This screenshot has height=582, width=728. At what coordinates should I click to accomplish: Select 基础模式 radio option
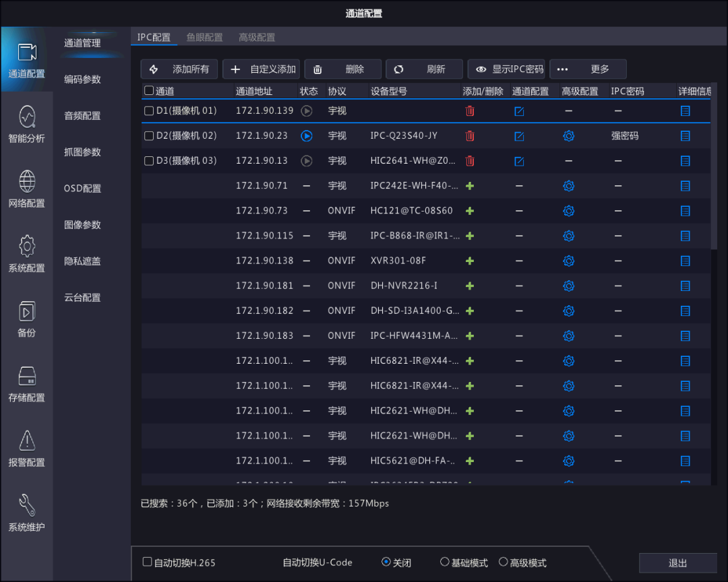point(444,562)
